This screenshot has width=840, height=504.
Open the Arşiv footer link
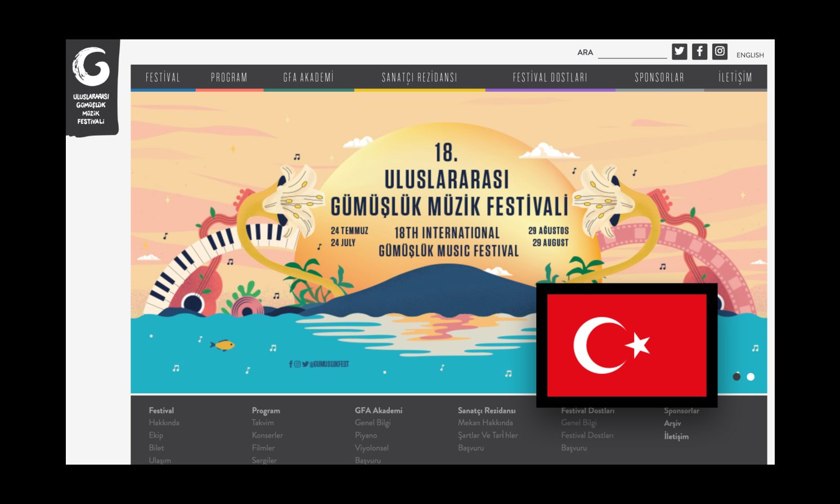[x=672, y=424]
